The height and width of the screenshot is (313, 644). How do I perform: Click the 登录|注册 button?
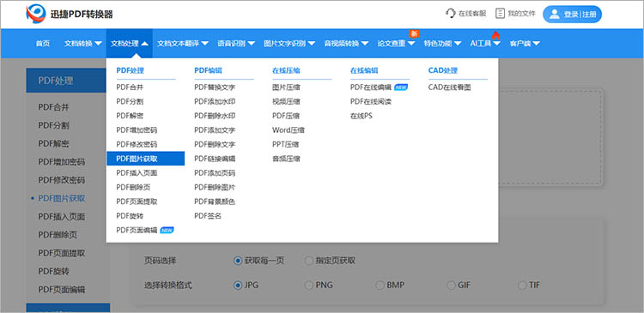tap(572, 15)
